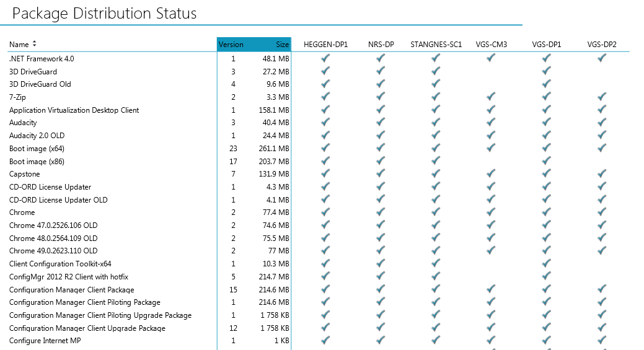Click HEGGEN-DP1 checkmark for .NET Framework 4.0
The width and height of the screenshot is (644, 350).
point(325,58)
